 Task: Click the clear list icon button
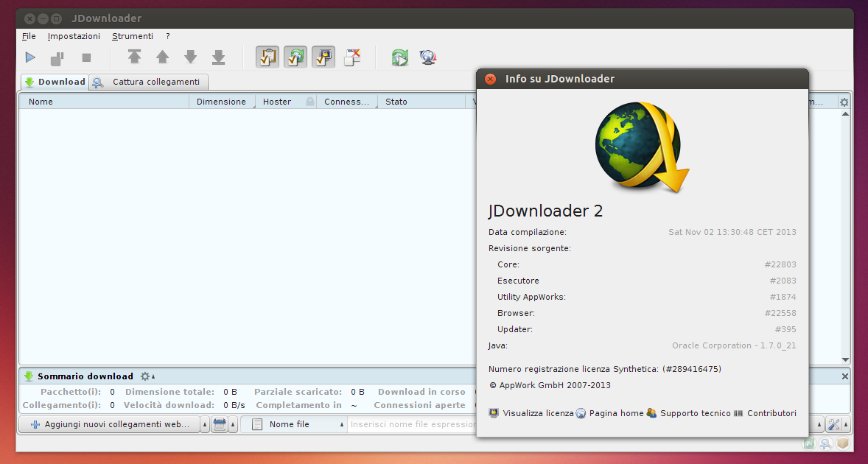click(x=220, y=425)
